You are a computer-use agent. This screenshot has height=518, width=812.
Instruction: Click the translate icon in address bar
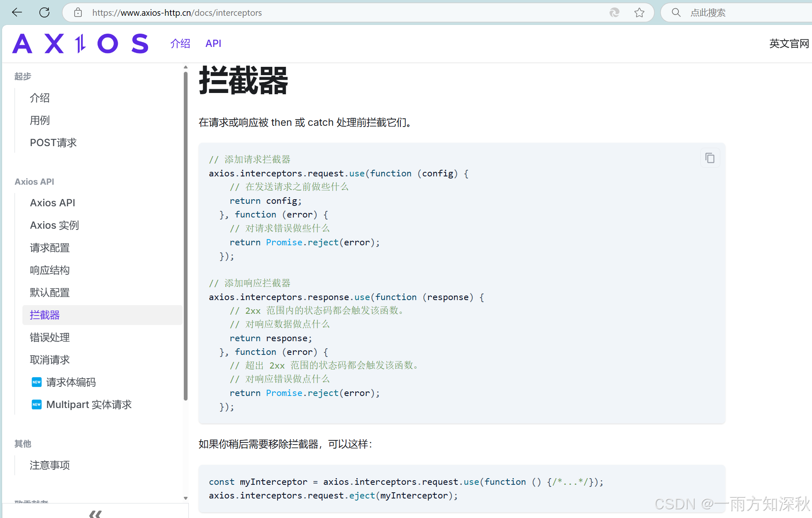coord(614,12)
